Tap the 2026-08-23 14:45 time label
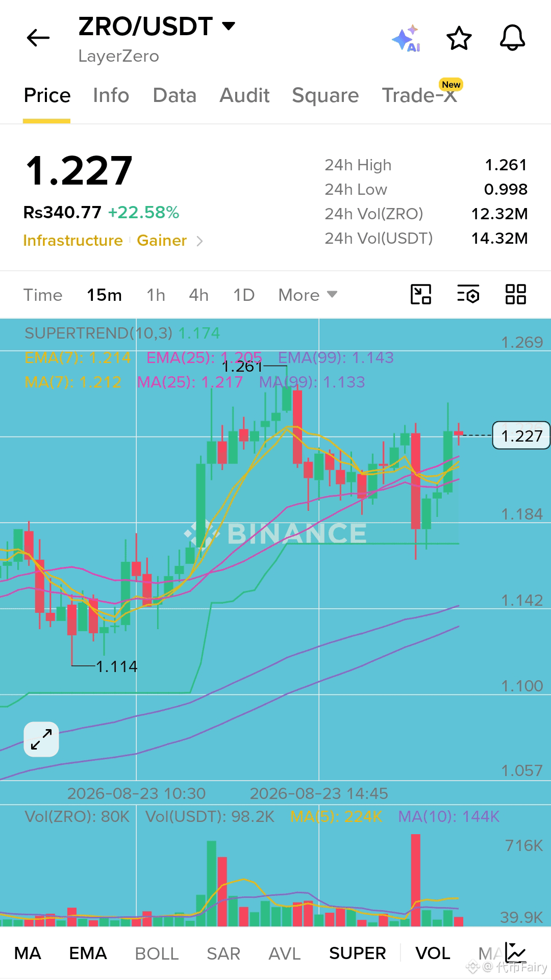551x980 pixels. tap(319, 793)
